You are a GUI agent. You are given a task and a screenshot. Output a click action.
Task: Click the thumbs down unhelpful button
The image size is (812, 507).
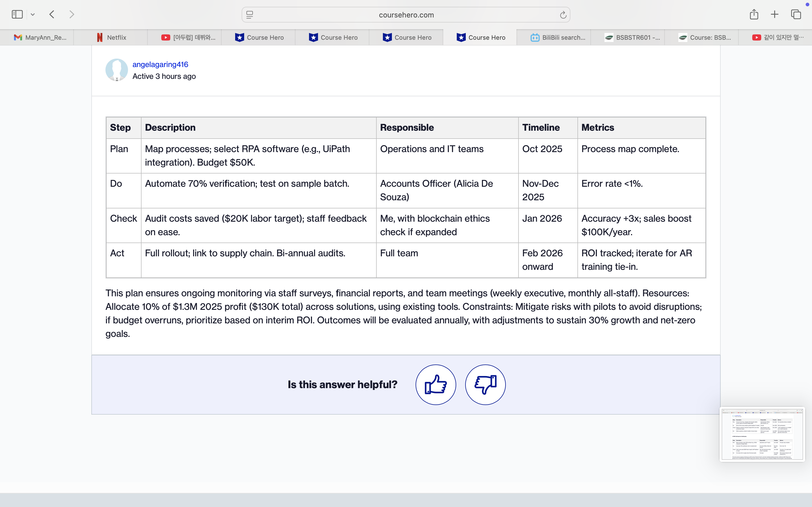click(485, 384)
